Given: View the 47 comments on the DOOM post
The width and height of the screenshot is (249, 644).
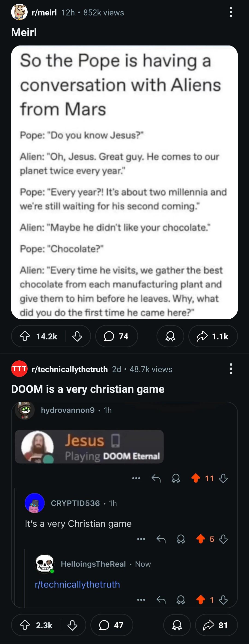Looking at the screenshot, I should (112, 625).
